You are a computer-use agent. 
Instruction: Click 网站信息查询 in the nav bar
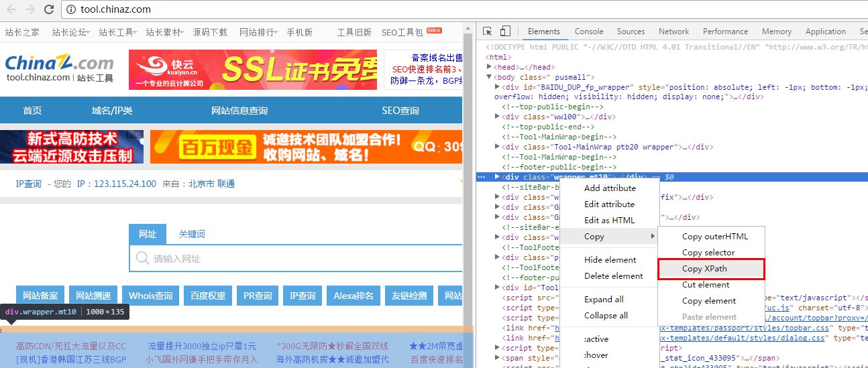[x=239, y=111]
